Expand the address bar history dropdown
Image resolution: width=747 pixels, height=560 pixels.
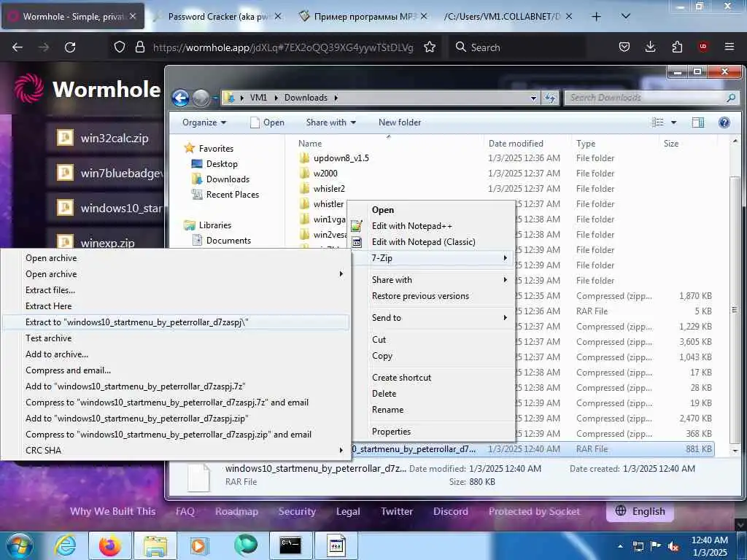533,98
